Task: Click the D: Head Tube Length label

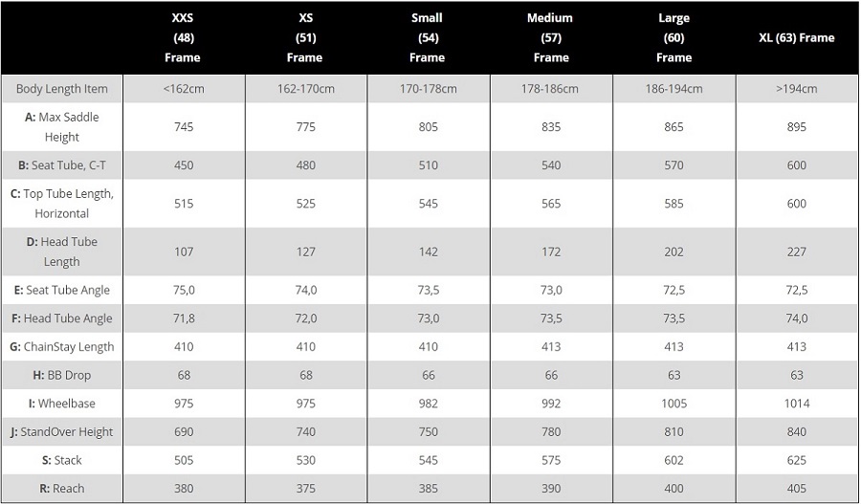Action: (x=61, y=252)
